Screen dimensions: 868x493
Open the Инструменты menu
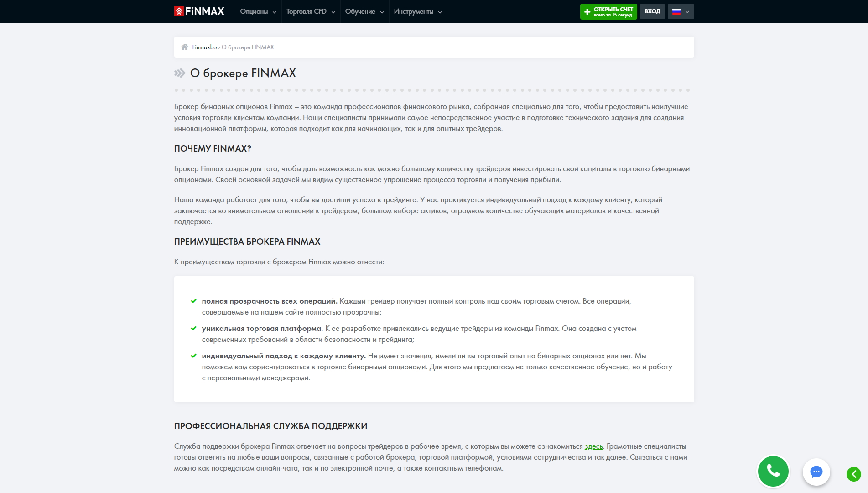click(418, 12)
